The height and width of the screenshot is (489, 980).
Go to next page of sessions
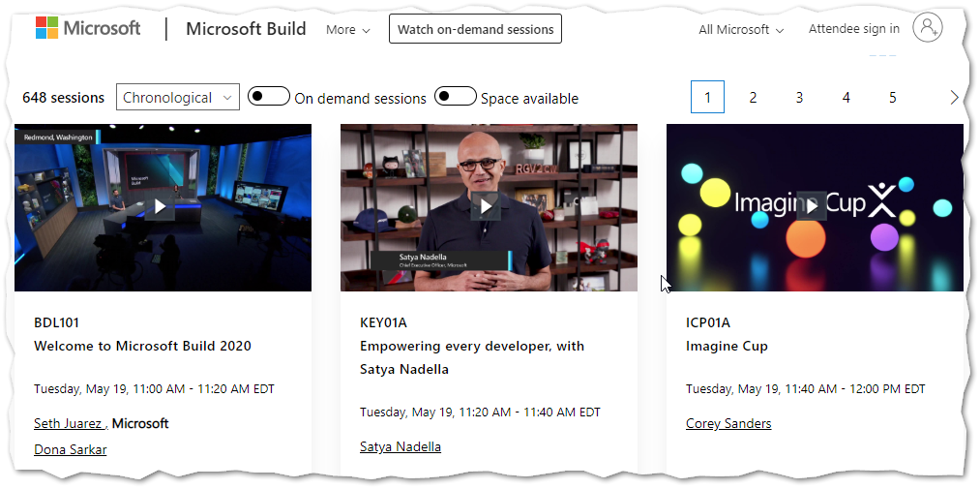tap(954, 98)
